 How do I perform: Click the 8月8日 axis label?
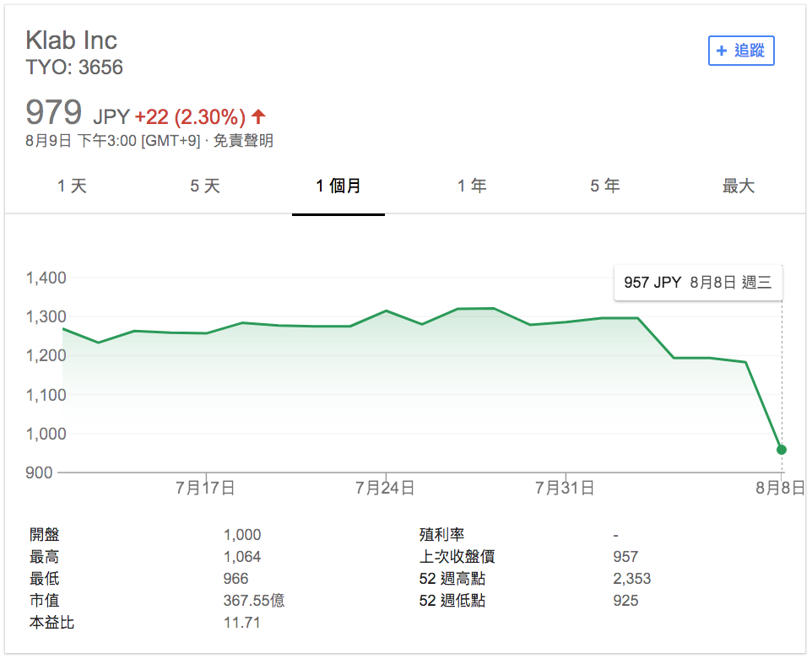780,488
